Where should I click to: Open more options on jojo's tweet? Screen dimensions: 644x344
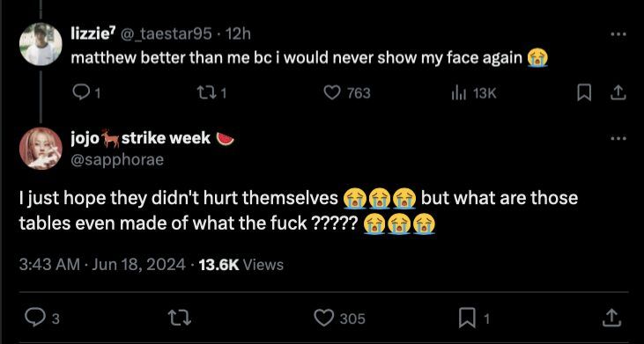click(618, 139)
